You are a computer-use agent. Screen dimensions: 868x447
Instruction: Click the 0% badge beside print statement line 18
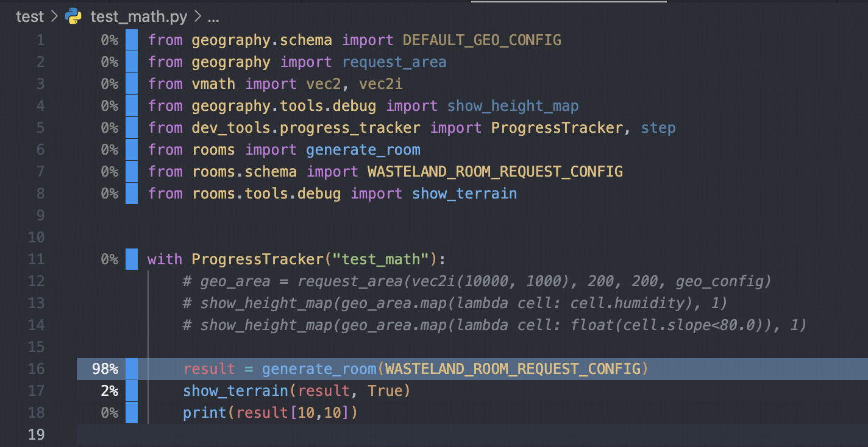coord(110,412)
